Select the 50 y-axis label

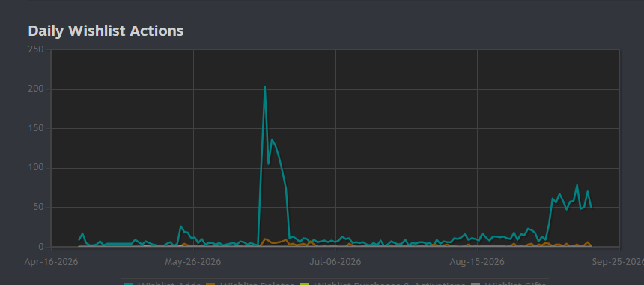[39, 207]
